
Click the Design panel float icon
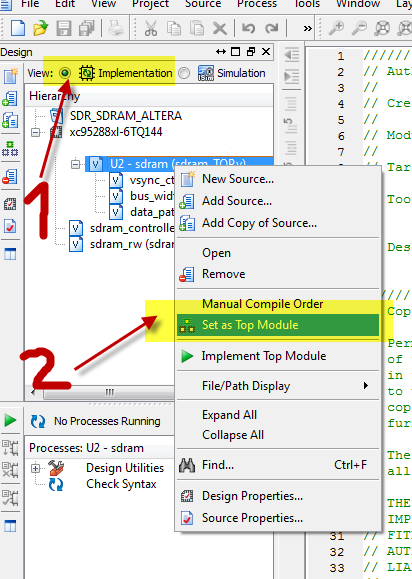coord(251,52)
